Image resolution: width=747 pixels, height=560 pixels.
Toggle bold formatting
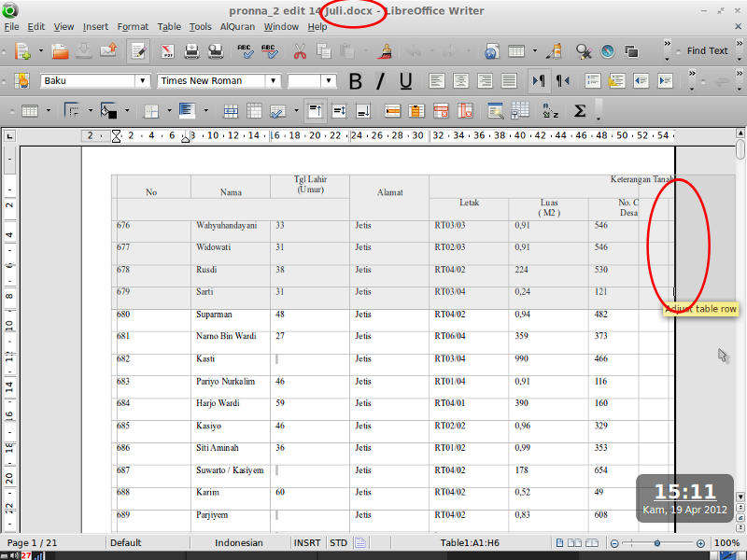355,81
